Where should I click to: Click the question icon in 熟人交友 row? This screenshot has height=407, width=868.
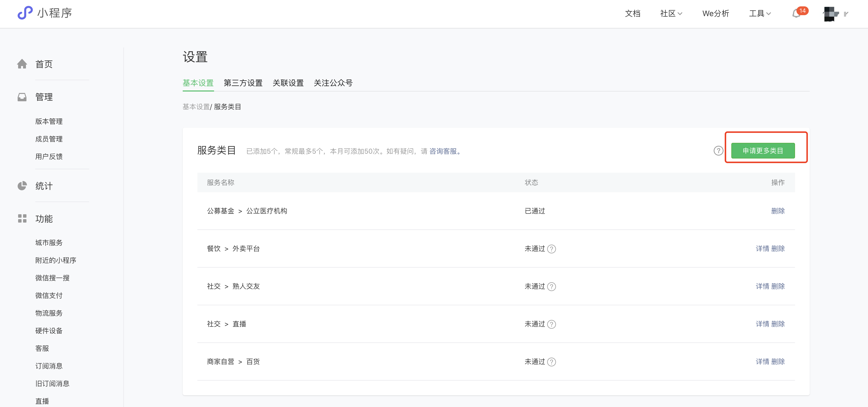(x=551, y=287)
